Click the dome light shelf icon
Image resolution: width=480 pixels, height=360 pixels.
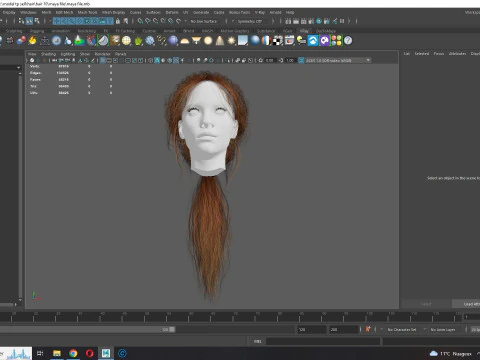185,41
